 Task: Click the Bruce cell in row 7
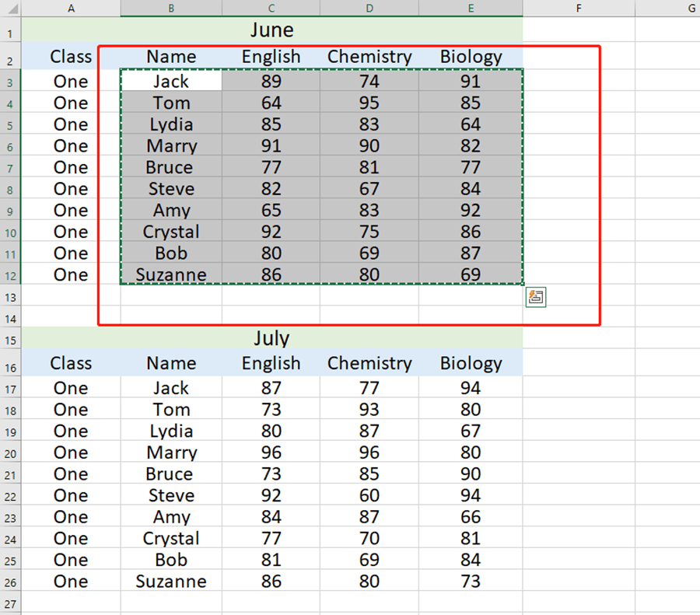pos(171,166)
